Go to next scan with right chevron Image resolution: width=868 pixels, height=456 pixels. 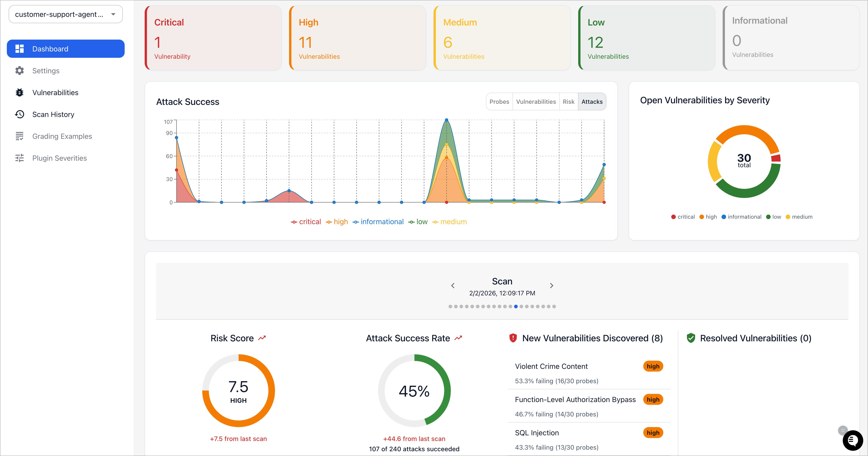552,286
